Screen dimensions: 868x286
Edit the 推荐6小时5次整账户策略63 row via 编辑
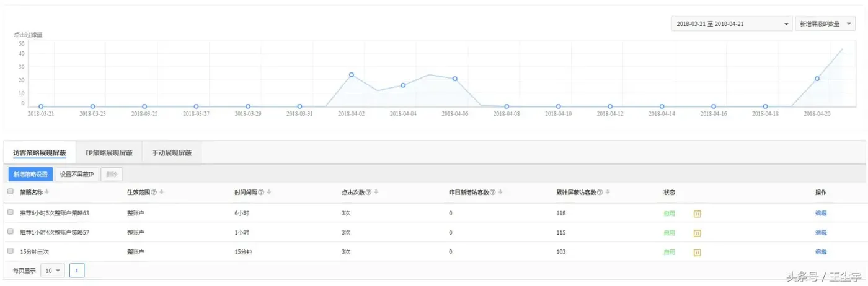[821, 213]
